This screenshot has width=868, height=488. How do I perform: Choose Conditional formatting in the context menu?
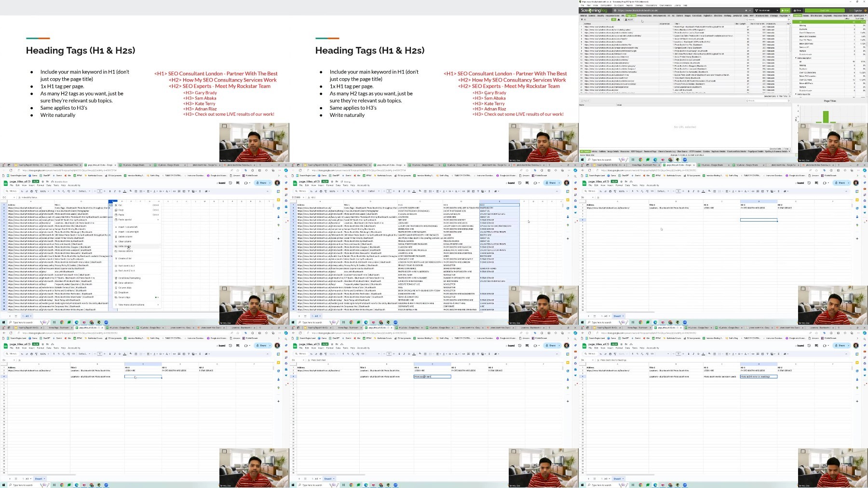pyautogui.click(x=137, y=278)
